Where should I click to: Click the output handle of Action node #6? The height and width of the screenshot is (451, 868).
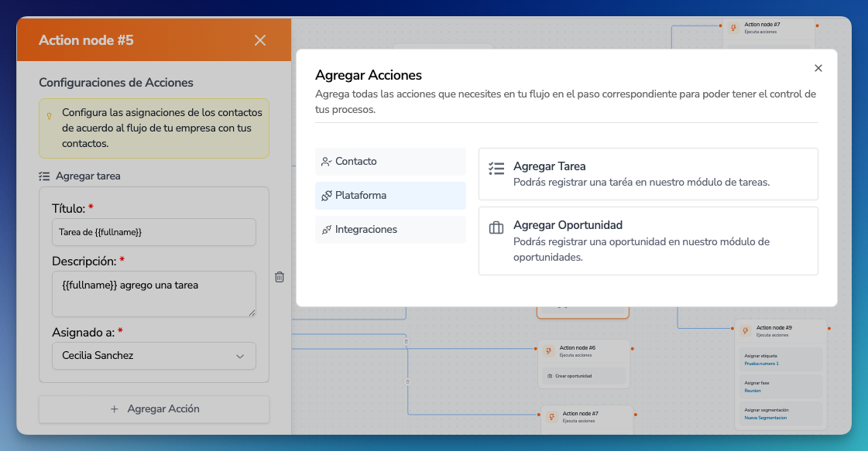tap(632, 349)
